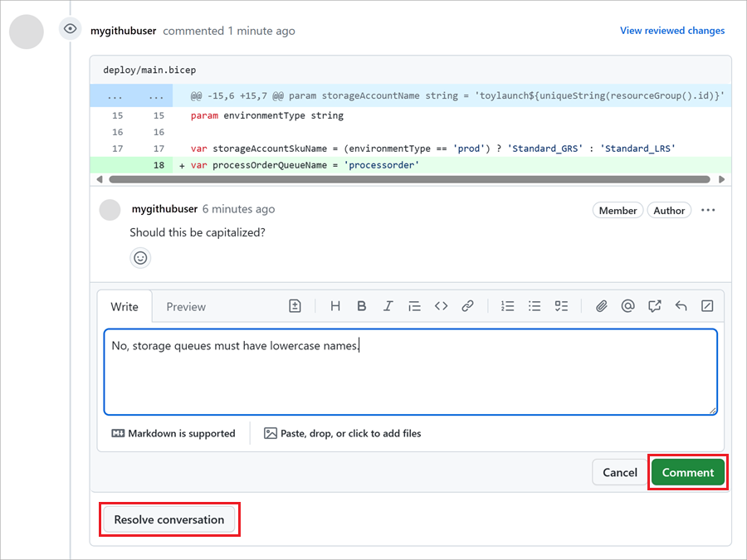Apply bold formatting with the B icon
The image size is (747, 560).
pyautogui.click(x=362, y=305)
